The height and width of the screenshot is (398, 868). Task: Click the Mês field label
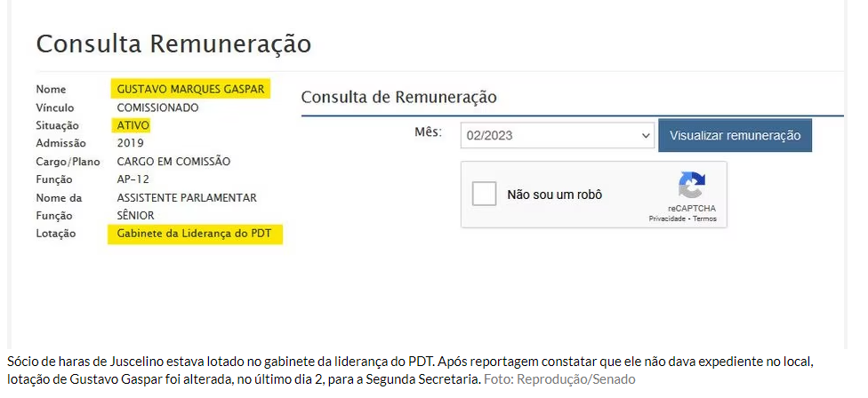pos(428,132)
